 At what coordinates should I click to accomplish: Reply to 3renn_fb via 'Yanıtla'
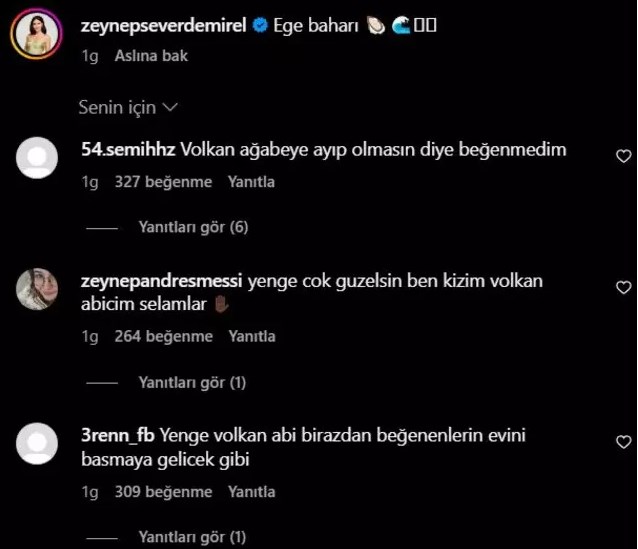(251, 492)
